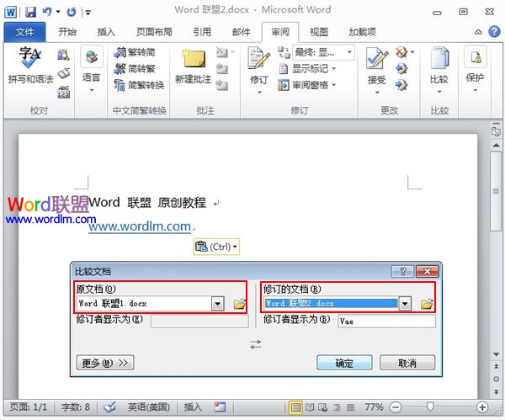Click the Redo icon in title bar
The width and height of the screenshot is (505, 420).
tap(72, 13)
